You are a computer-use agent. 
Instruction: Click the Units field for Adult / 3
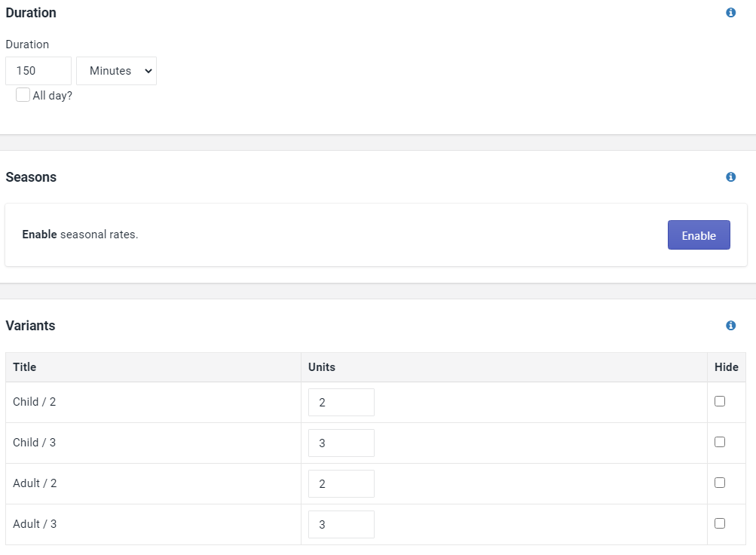click(x=341, y=524)
